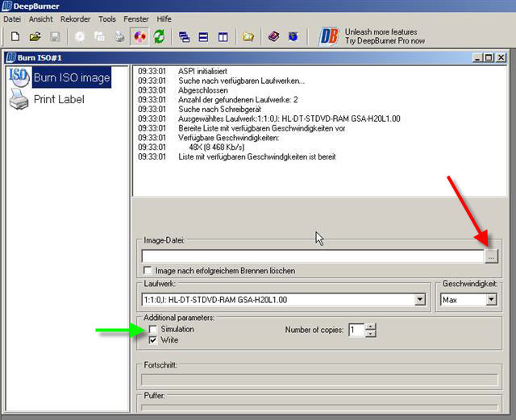Select the ISO disc icon in the sidebar
This screenshot has height=420, width=516.
click(x=19, y=77)
